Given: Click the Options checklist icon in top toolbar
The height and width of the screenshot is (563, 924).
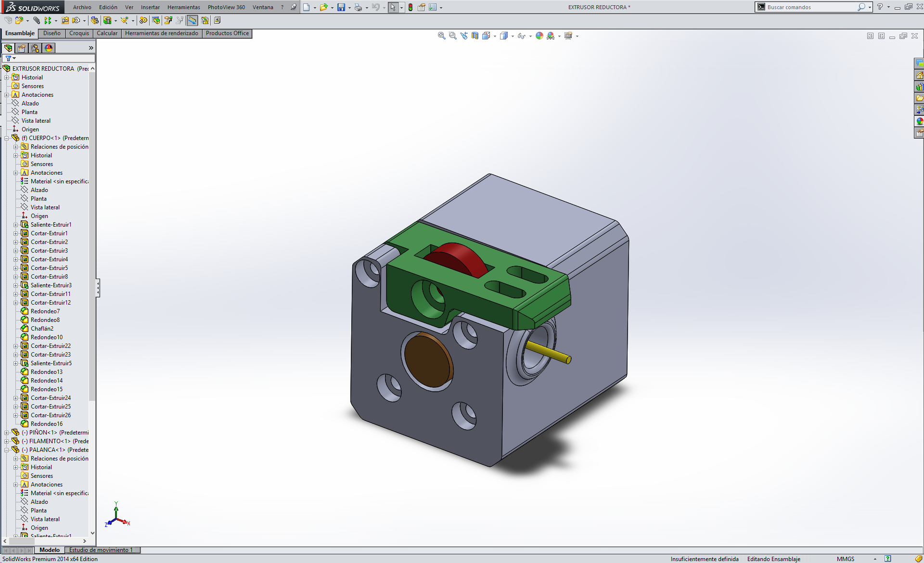Looking at the screenshot, I should click(432, 7).
